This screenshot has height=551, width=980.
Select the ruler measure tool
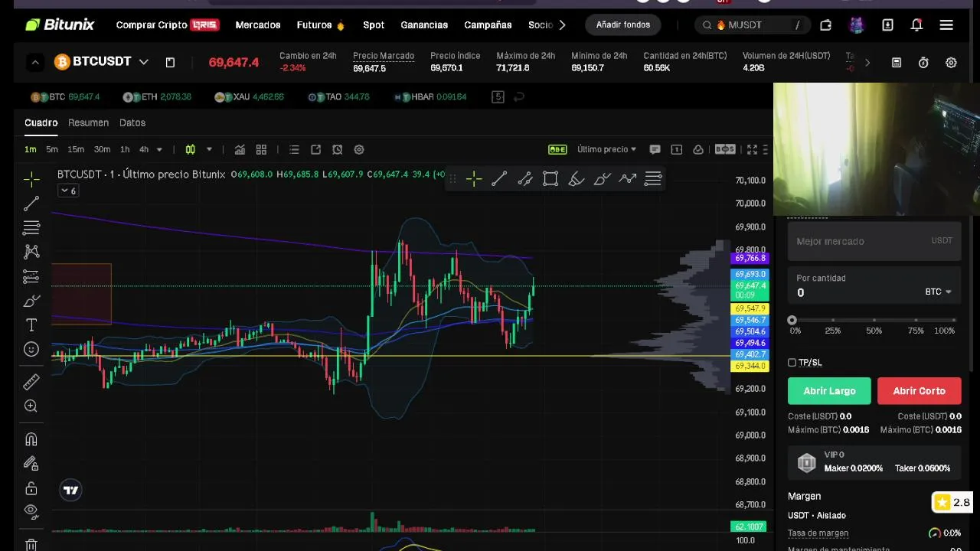tap(31, 382)
